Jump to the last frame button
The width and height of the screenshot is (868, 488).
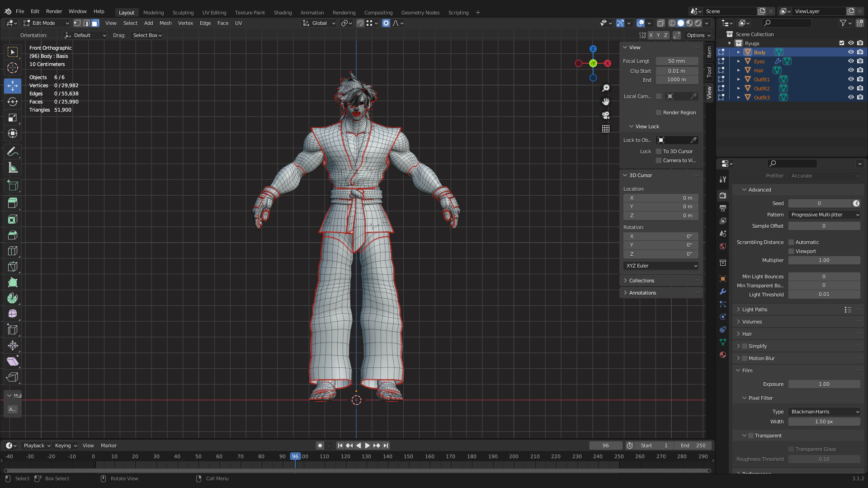386,446
